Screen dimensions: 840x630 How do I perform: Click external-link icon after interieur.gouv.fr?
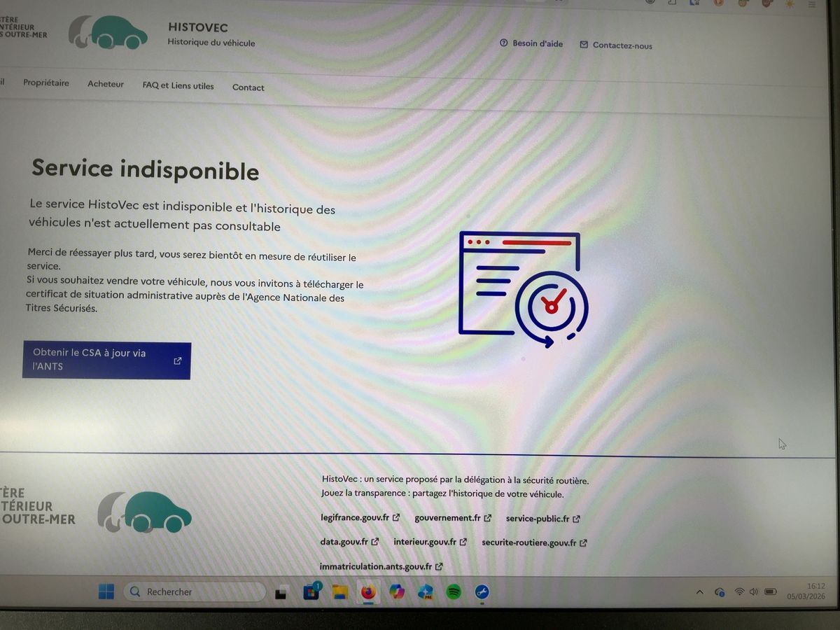[x=463, y=542]
